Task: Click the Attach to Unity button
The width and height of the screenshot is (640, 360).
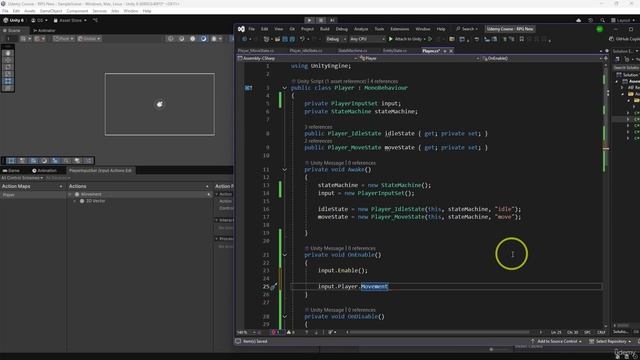Action: [406, 39]
